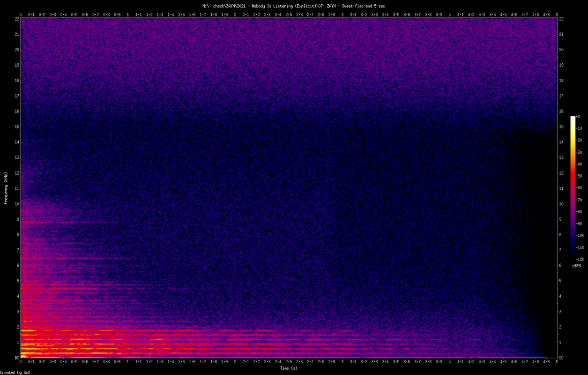The image size is (588, 375).
Task: Click the '-90' value on the dBFS scale
Action: click(x=579, y=223)
